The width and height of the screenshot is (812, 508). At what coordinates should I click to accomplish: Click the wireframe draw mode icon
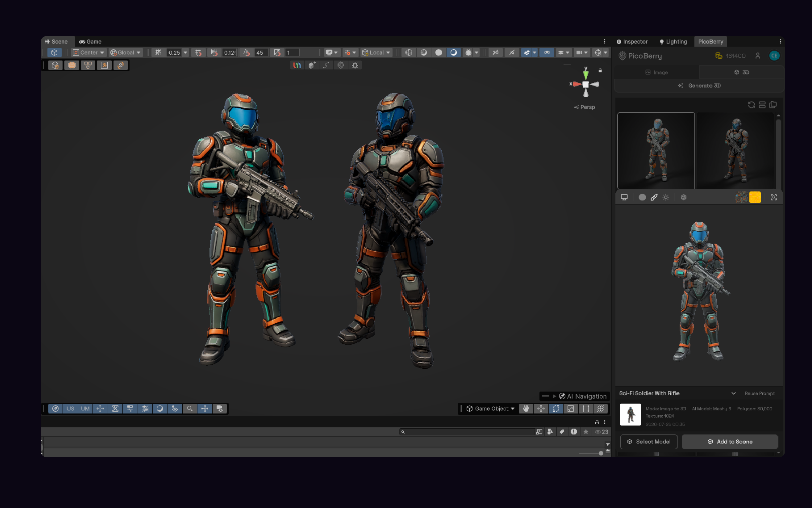click(x=409, y=52)
